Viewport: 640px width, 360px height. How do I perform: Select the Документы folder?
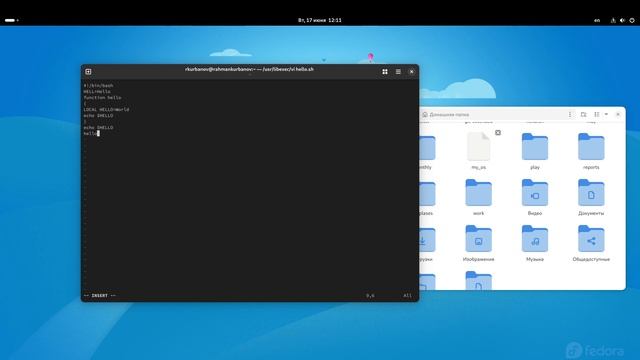pos(591,197)
